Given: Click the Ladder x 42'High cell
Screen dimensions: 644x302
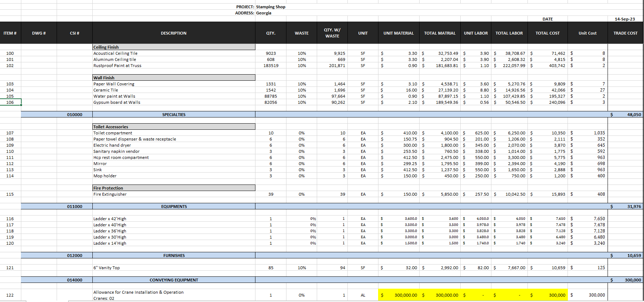Looking at the screenshot, I should pos(110,219).
